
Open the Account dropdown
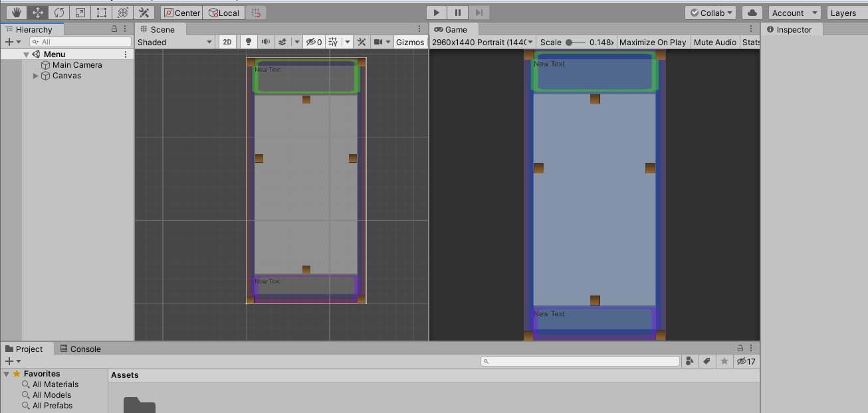pos(794,13)
